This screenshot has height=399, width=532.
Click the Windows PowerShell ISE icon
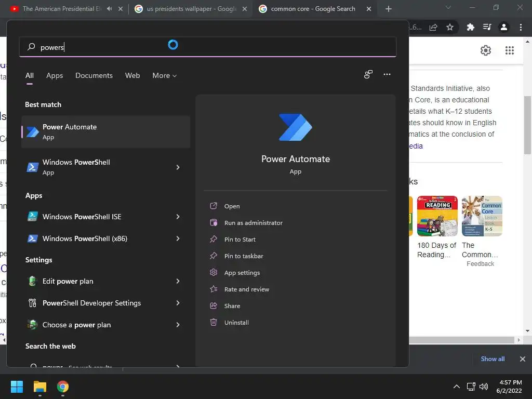(x=33, y=217)
